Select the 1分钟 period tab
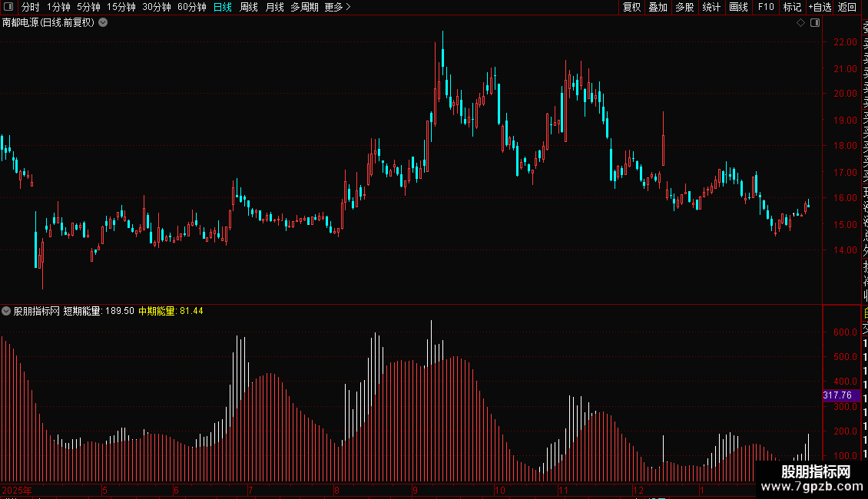This screenshot has height=499, width=868. [x=58, y=7]
